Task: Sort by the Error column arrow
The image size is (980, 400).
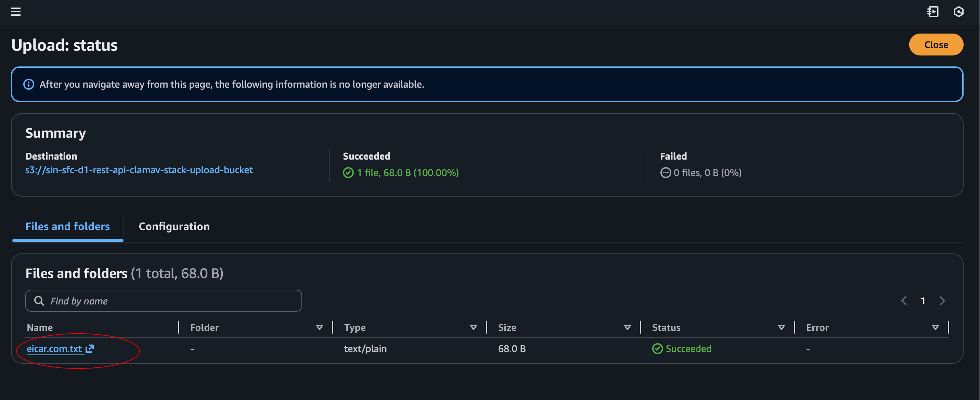Action: pyautogui.click(x=936, y=328)
